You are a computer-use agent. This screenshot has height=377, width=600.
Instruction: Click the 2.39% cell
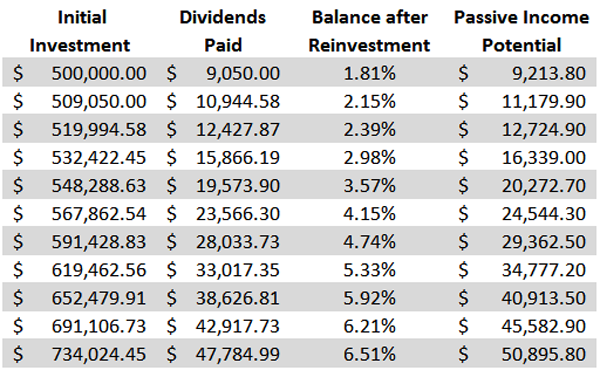click(369, 129)
